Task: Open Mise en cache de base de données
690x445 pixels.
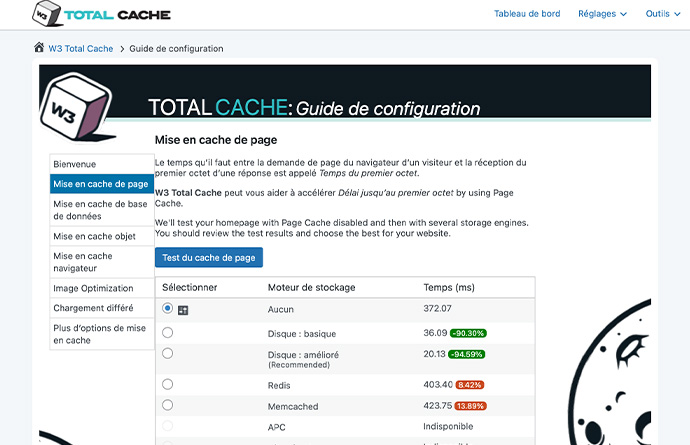Action: coord(102,210)
